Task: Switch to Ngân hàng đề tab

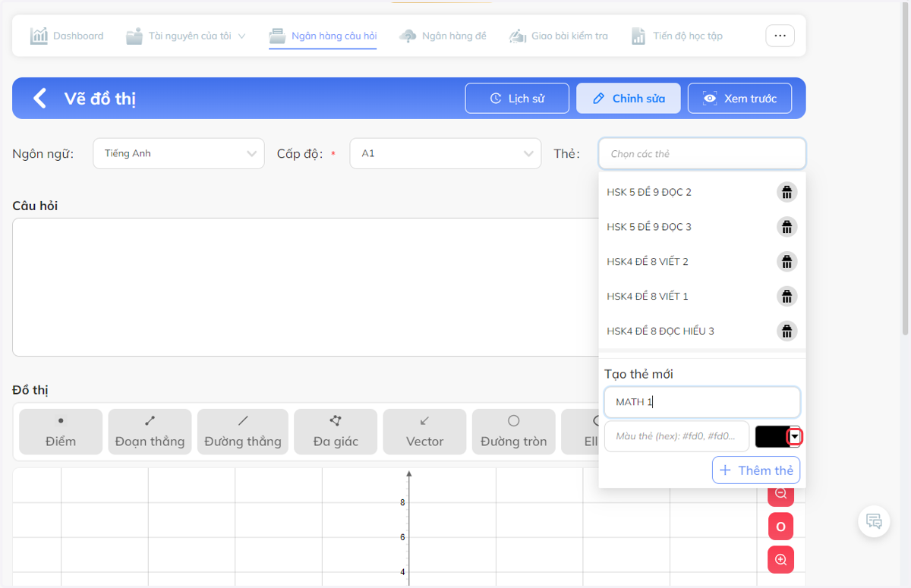Action: 443,36
